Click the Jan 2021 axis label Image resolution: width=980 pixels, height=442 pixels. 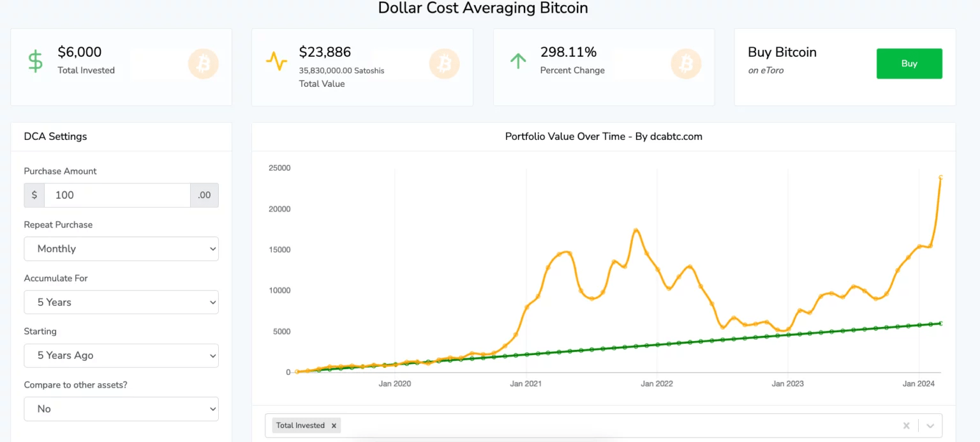[525, 384]
